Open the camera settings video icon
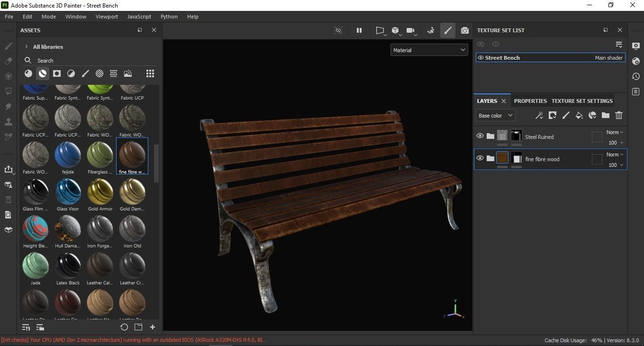The image size is (644, 346). coord(411,30)
